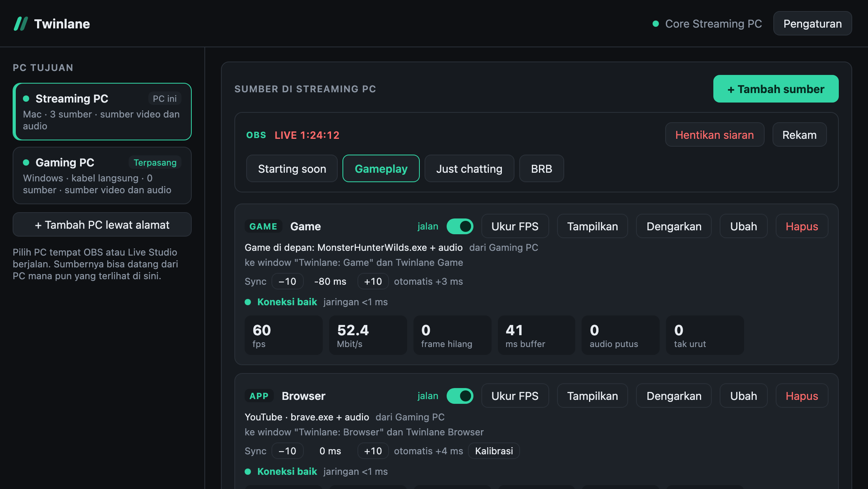Click Tampilkan for Browser source
The width and height of the screenshot is (868, 489).
[593, 396]
